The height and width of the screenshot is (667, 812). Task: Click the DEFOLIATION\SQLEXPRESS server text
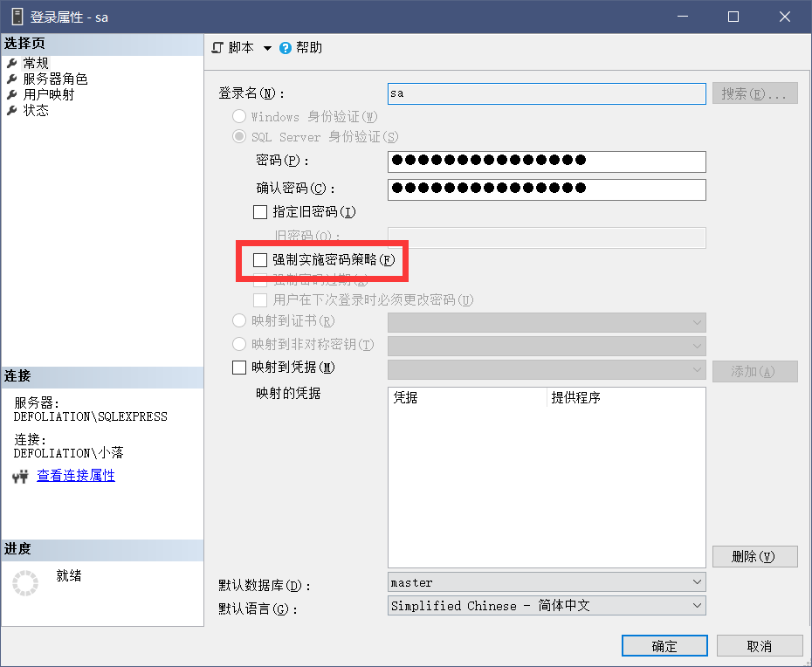click(91, 417)
